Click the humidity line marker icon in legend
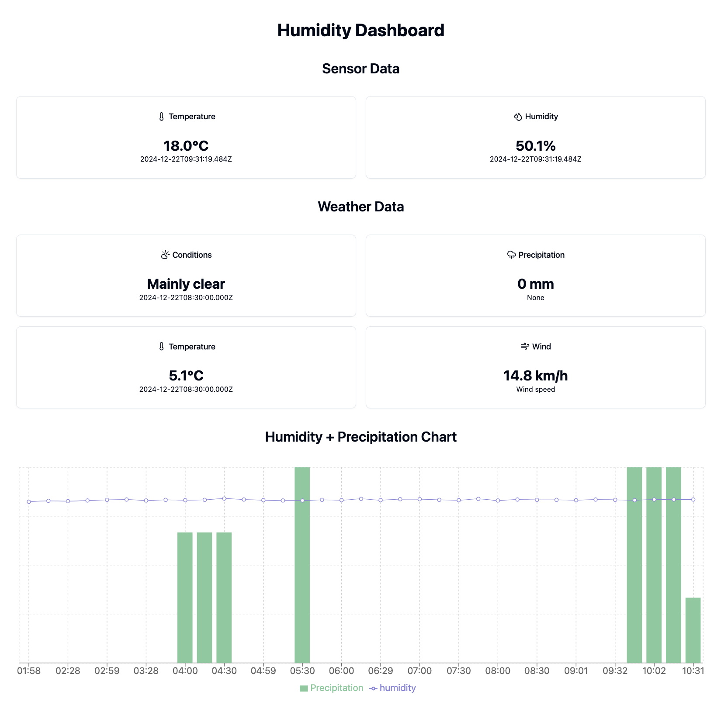728x705 pixels. click(373, 688)
